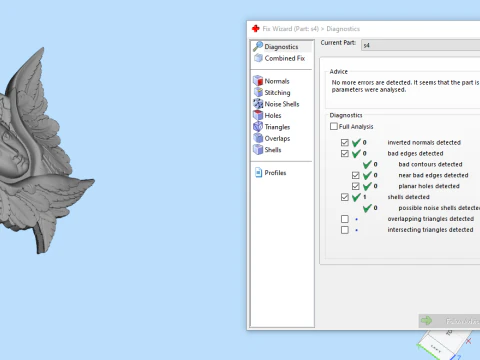Uncheck planar holes detected checkbox

coord(356,186)
